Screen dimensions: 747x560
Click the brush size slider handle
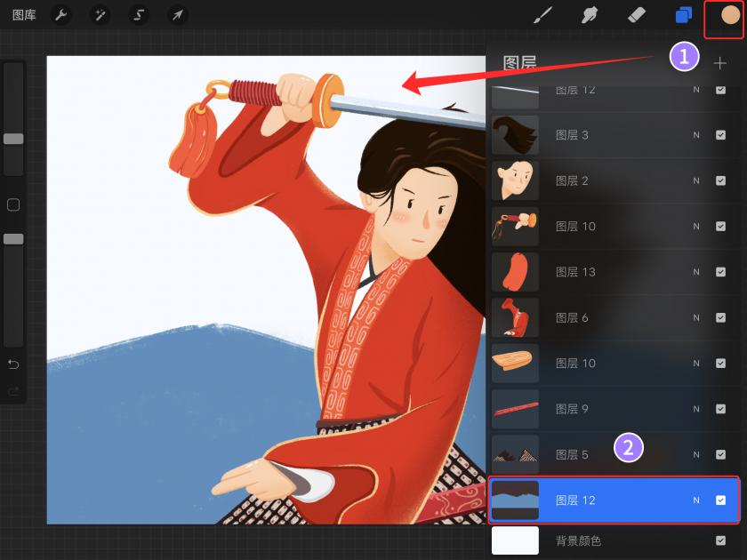(13, 139)
